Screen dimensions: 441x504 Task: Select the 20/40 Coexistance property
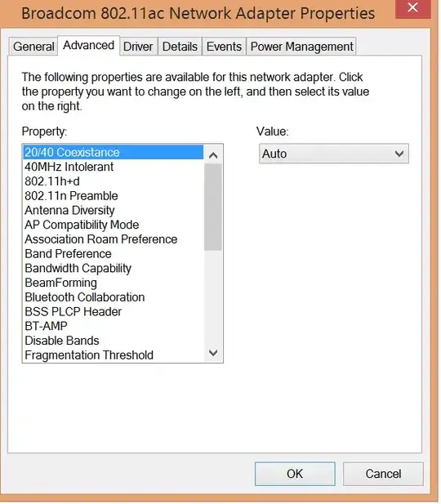tap(114, 152)
